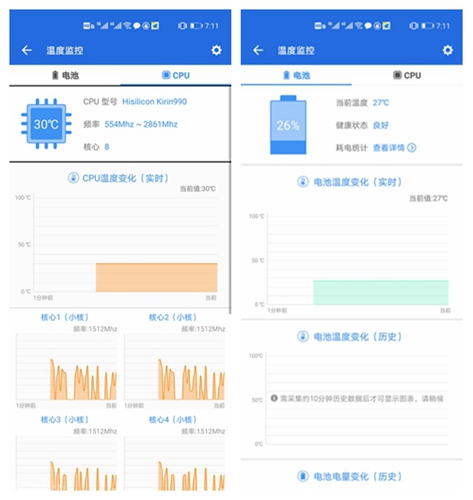Tap thermometer icon beside 电池温度变化（历史）
This screenshot has width=473, height=500.
tap(303, 336)
